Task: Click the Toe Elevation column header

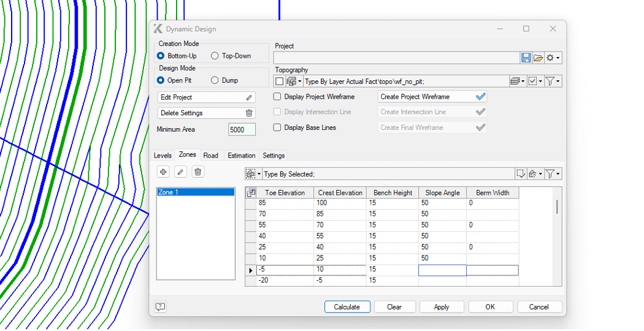Action: 285,192
